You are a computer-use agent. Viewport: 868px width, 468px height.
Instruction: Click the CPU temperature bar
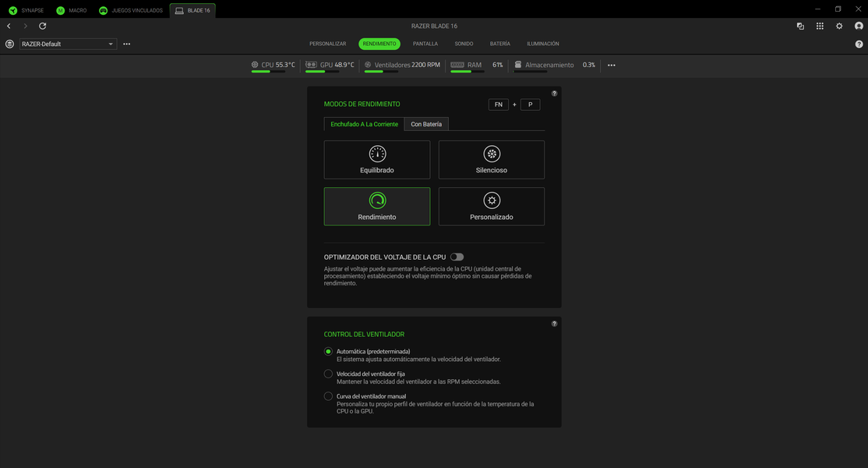[269, 72]
